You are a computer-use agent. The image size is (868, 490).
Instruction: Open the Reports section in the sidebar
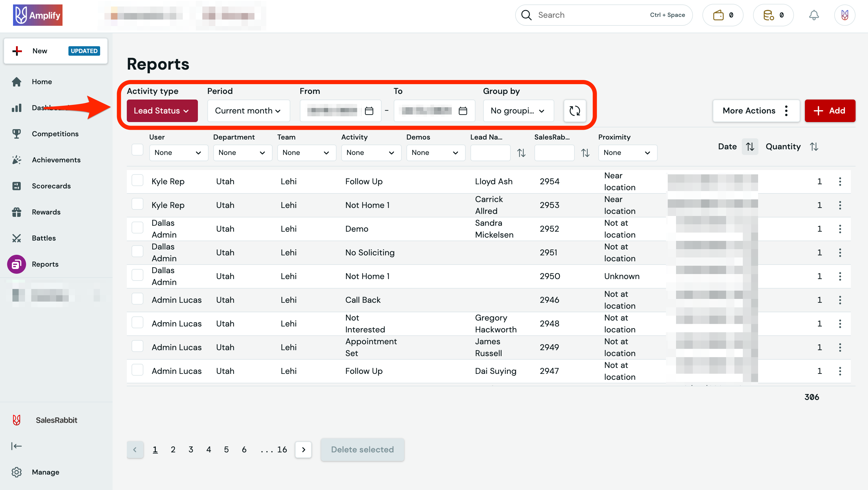click(45, 264)
